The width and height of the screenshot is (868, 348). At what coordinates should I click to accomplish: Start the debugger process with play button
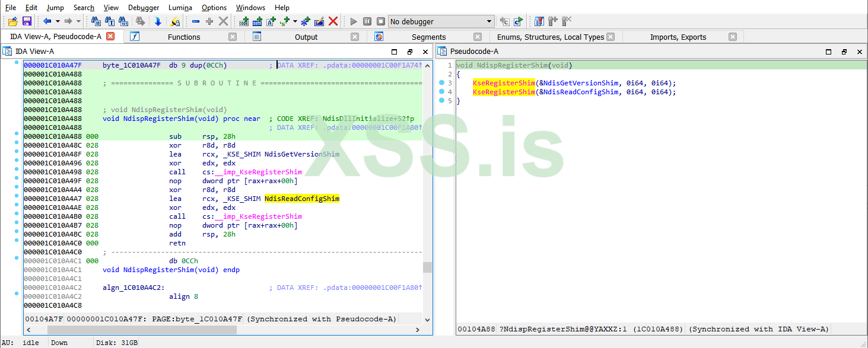click(x=354, y=21)
